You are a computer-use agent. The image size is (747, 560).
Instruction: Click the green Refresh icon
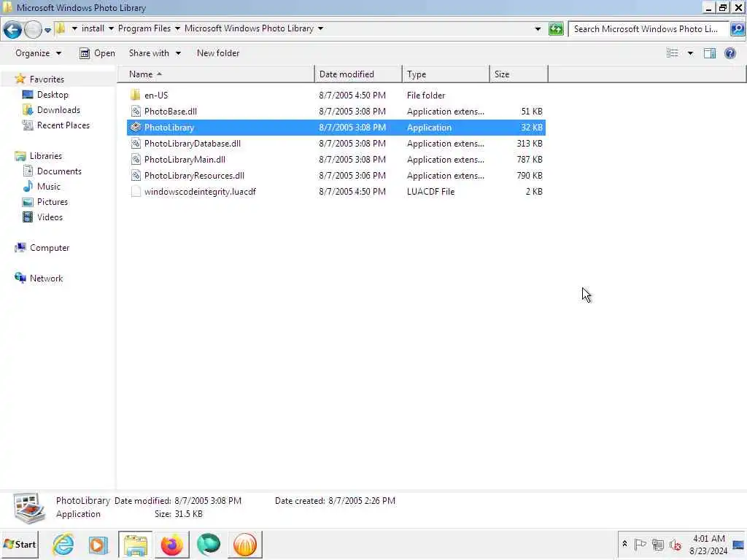click(x=556, y=29)
